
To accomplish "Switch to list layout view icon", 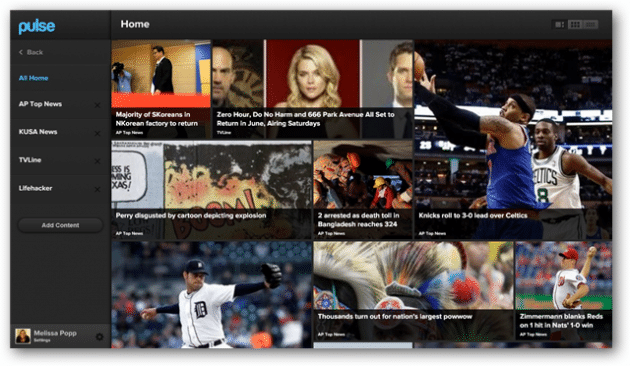I will point(590,25).
